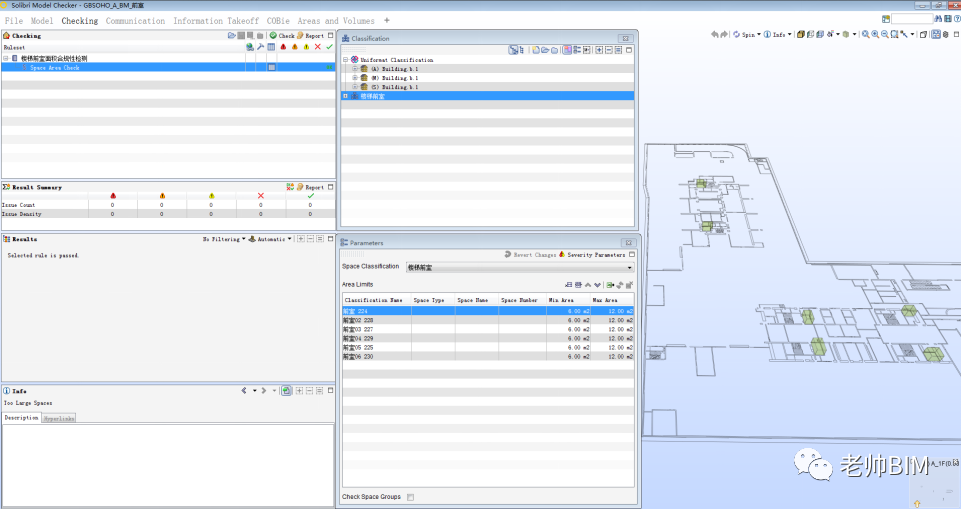This screenshot has height=509, width=961.
Task: Toggle the Check Space Groups checkbox
Action: click(x=411, y=497)
